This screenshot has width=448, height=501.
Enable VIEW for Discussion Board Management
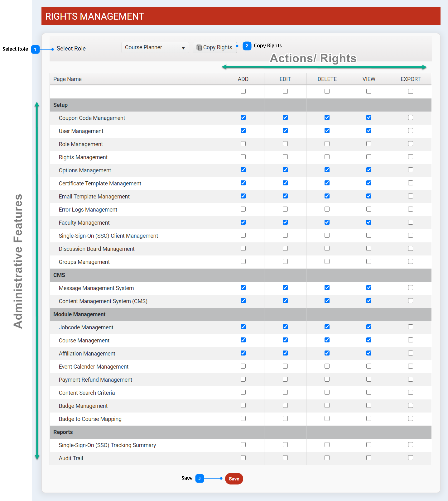(x=369, y=248)
